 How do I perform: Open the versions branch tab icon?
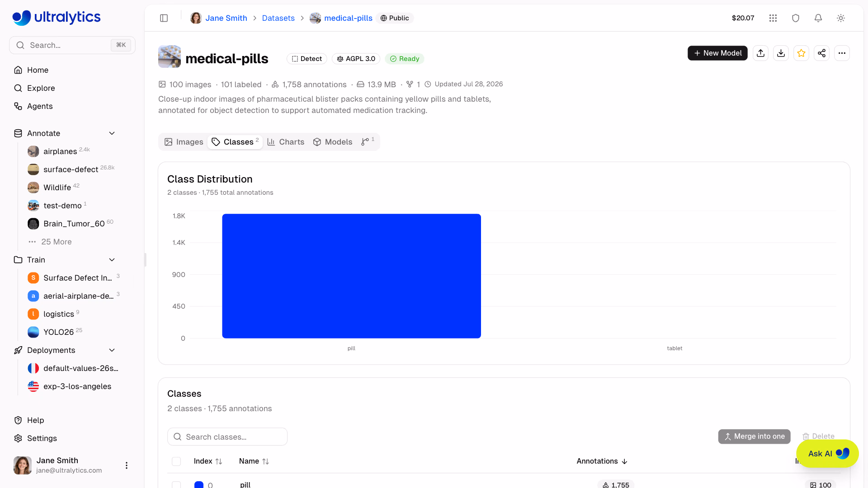[368, 142]
